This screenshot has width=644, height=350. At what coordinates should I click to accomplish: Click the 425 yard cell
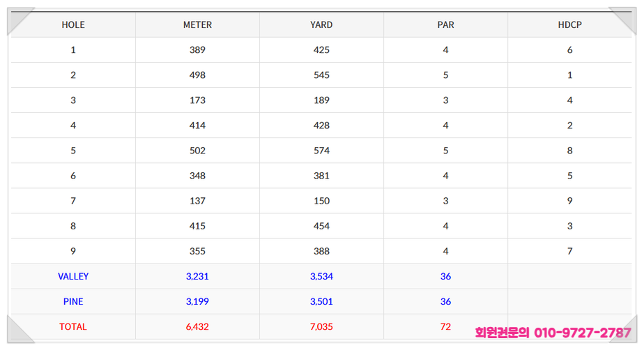(321, 50)
